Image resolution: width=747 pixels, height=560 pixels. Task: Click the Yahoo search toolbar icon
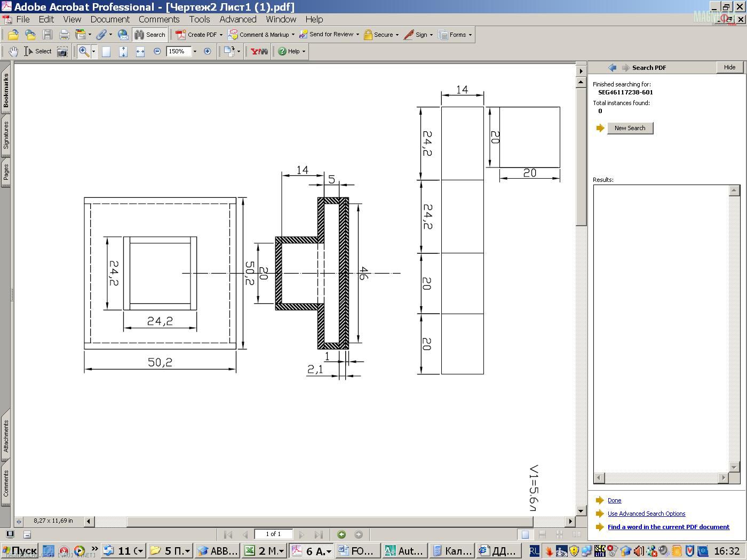coord(259,52)
